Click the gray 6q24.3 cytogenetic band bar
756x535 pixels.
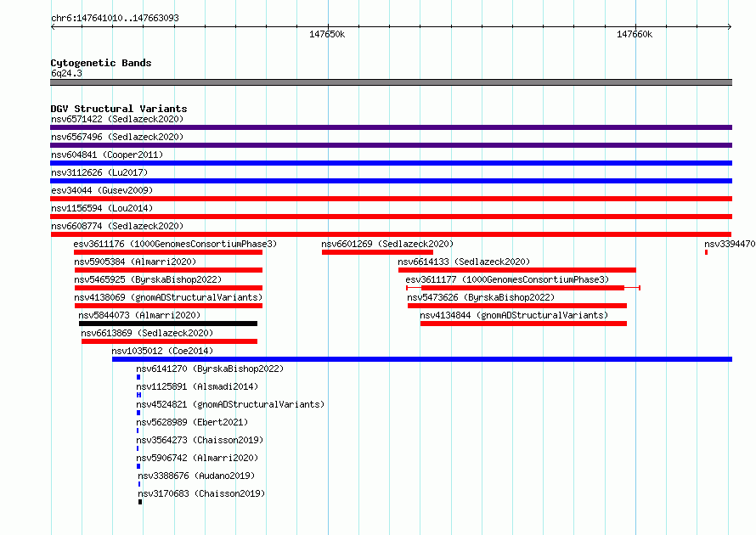391,82
